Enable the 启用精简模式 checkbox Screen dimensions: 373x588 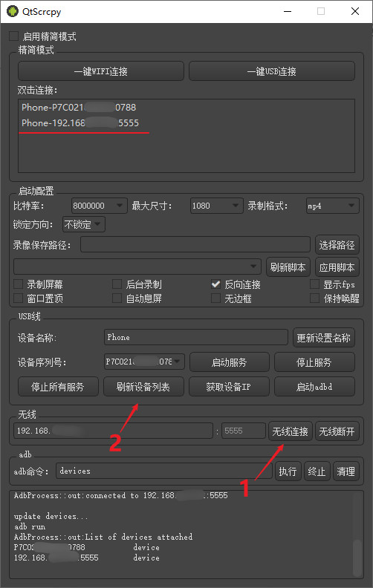[14, 36]
